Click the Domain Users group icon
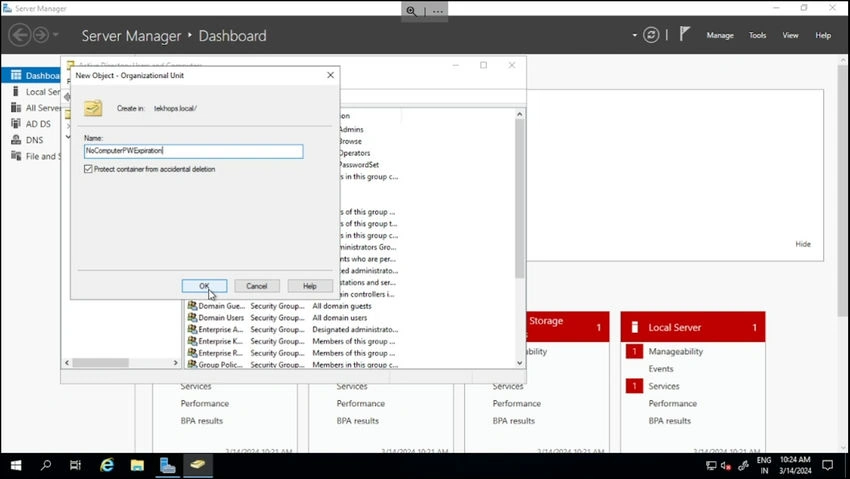The width and height of the screenshot is (850, 479). pos(192,318)
